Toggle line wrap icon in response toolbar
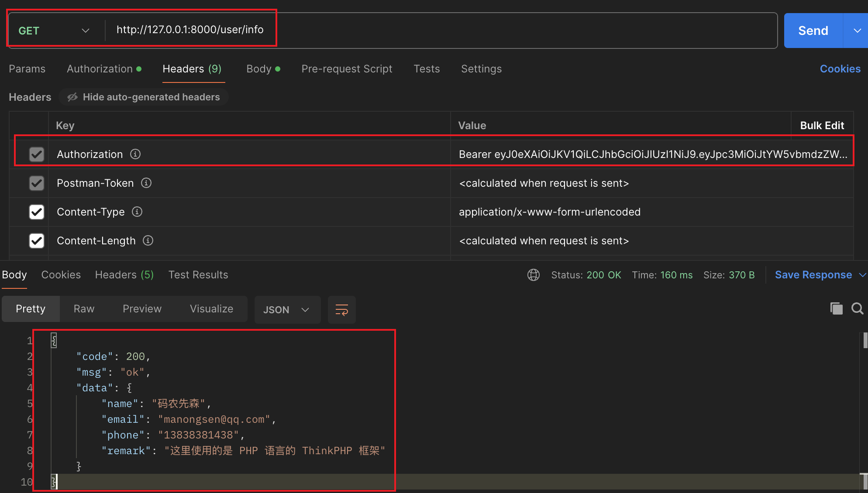The image size is (868, 493). [341, 310]
